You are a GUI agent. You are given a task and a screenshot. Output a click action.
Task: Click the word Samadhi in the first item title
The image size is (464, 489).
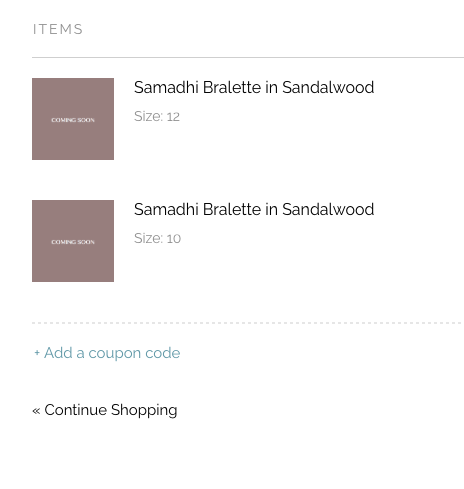(166, 87)
